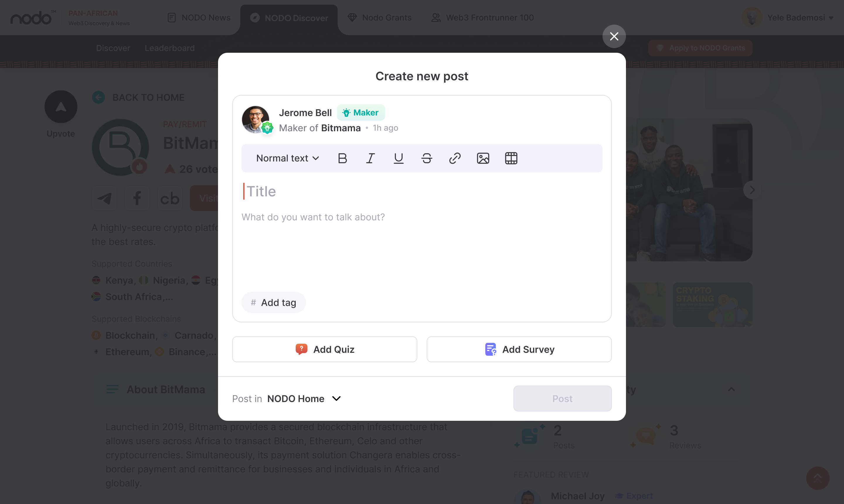Insert a table into the post
This screenshot has height=504, width=844.
[x=511, y=158]
